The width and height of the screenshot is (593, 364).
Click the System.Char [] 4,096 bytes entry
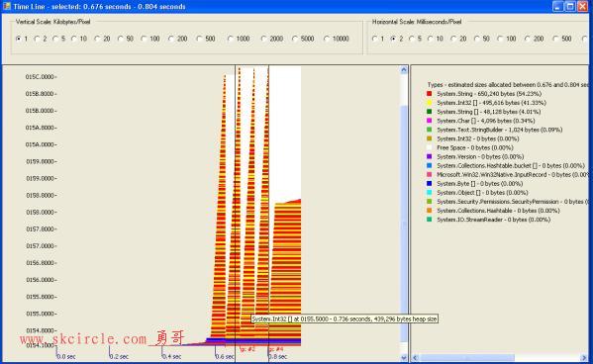point(486,121)
